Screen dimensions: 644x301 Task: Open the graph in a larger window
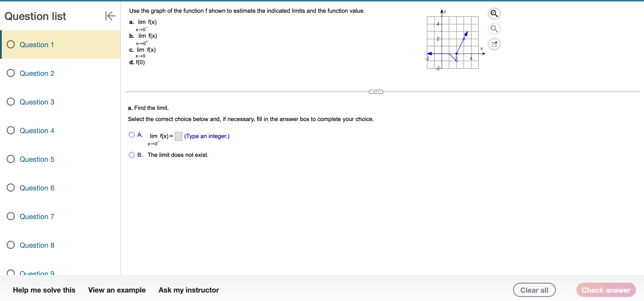coord(494,44)
